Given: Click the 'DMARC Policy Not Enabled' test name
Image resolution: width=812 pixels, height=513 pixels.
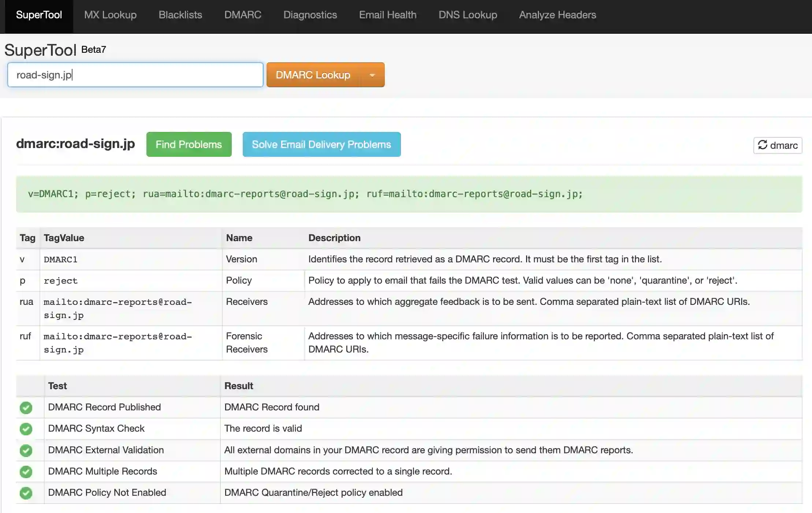Looking at the screenshot, I should point(107,492).
